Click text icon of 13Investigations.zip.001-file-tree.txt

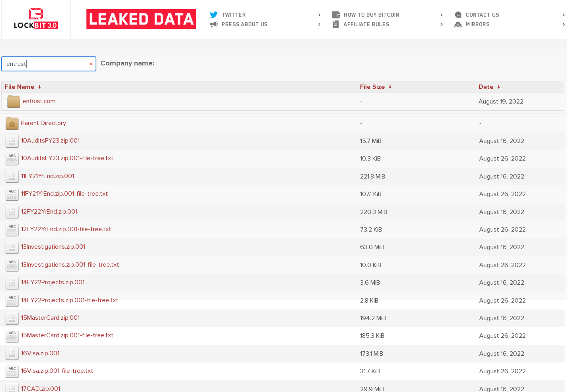point(12,265)
